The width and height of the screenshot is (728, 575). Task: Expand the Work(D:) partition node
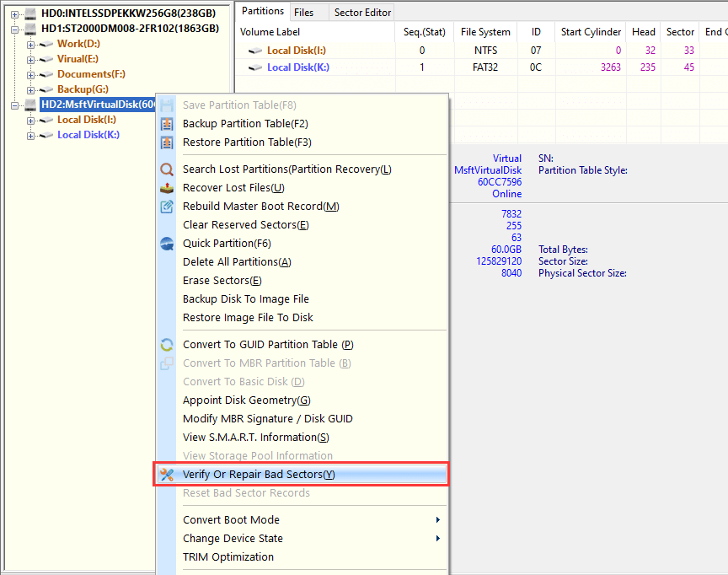tap(31, 44)
